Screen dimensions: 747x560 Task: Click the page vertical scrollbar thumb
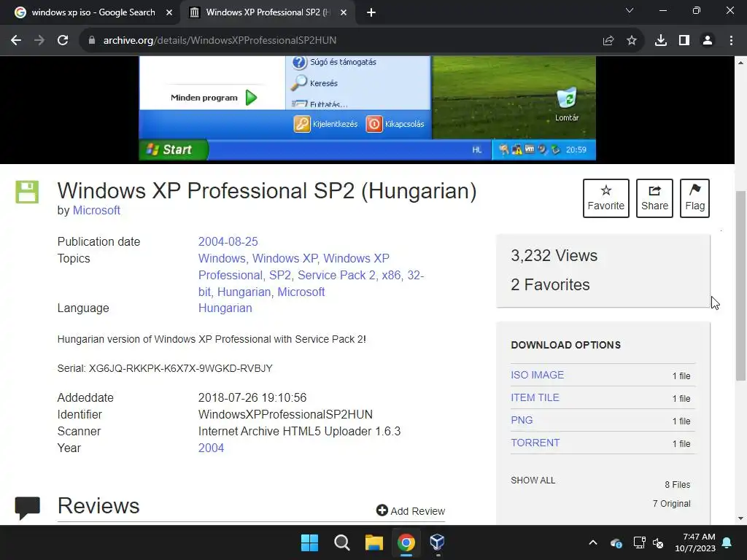click(740, 286)
